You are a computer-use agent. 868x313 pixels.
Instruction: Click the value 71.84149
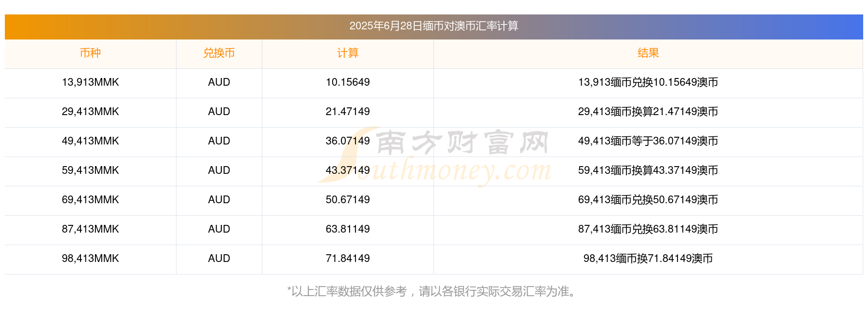click(x=348, y=259)
